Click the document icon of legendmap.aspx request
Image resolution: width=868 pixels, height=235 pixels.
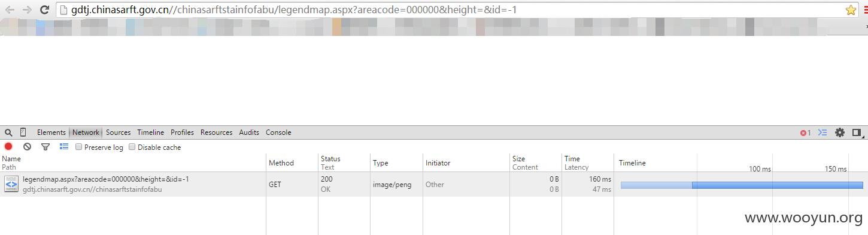11,184
